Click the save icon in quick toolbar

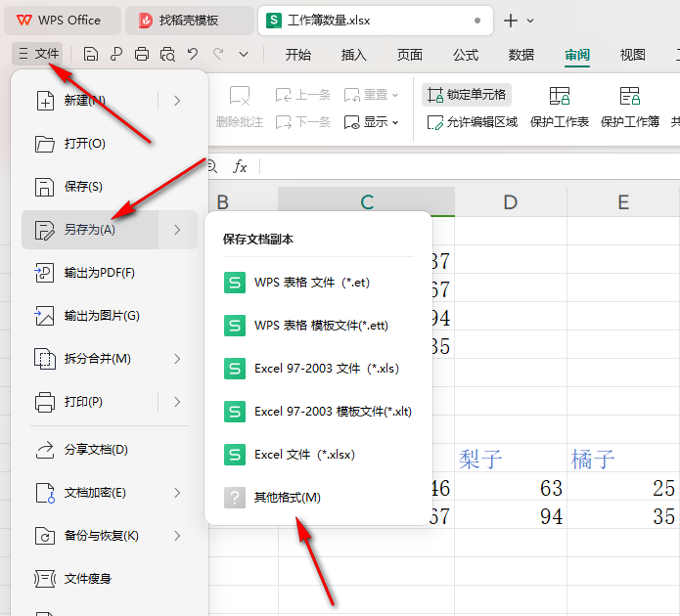click(91, 55)
